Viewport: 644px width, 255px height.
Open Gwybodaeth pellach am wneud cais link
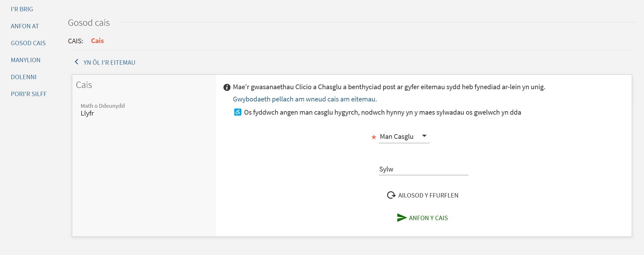[x=305, y=99]
